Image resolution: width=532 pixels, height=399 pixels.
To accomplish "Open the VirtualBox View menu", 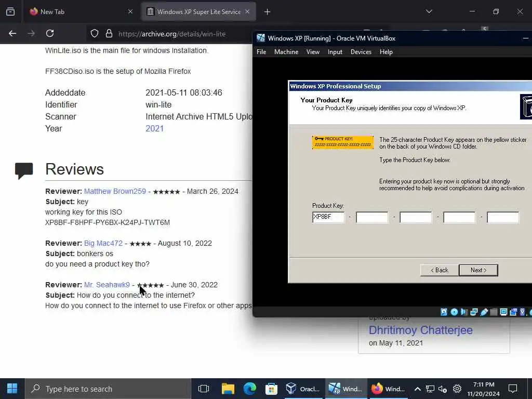I will point(313,52).
